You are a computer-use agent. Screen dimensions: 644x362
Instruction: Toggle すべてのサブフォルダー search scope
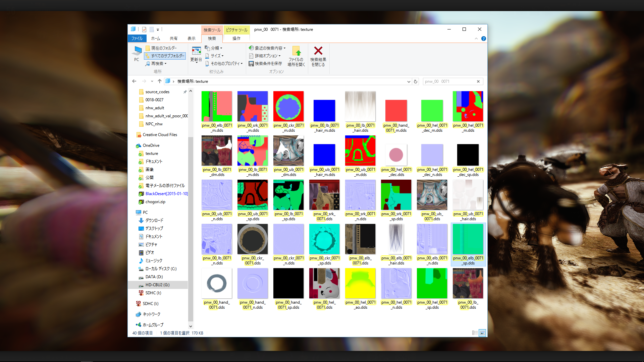coord(165,56)
